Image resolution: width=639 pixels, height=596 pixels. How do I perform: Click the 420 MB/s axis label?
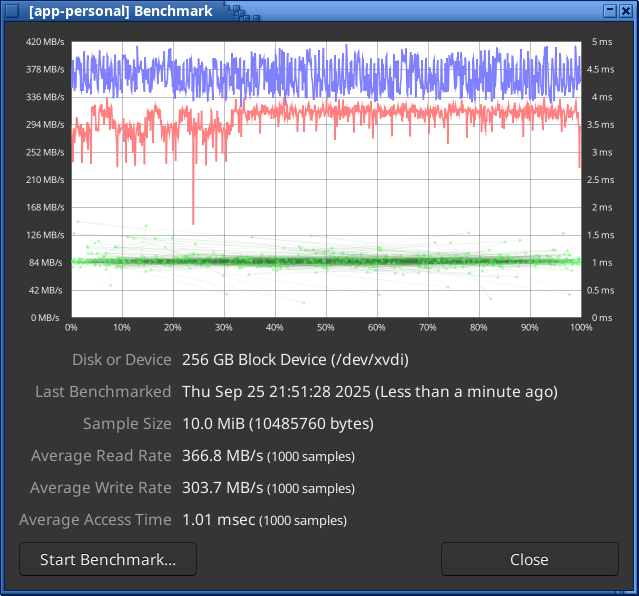tap(44, 42)
